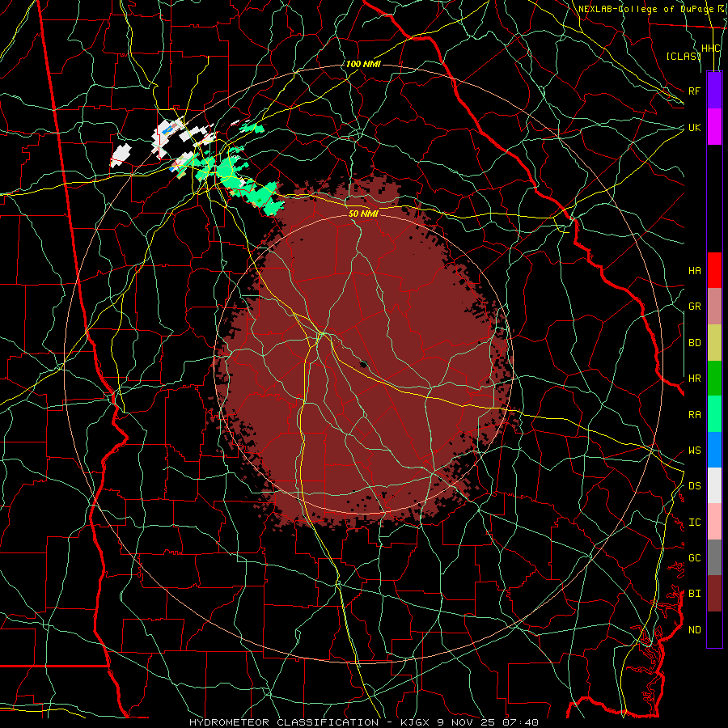Click the HYDROMETEOR CLASSIFICATION title text
This screenshot has height=728, width=728.
tap(284, 722)
